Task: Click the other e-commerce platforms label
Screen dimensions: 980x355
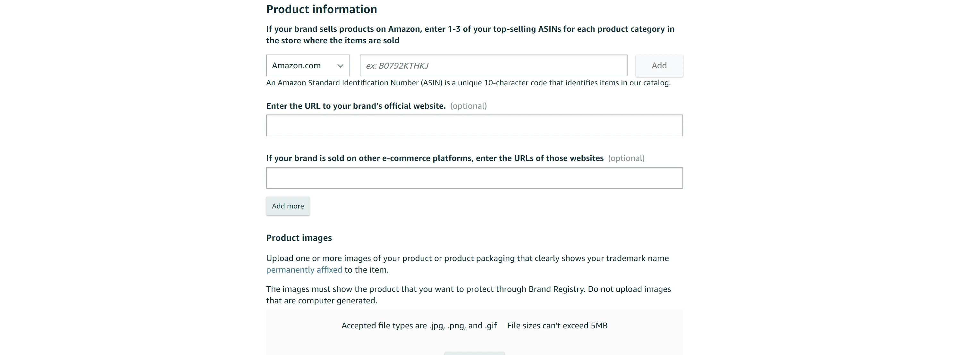Action: coord(435,158)
